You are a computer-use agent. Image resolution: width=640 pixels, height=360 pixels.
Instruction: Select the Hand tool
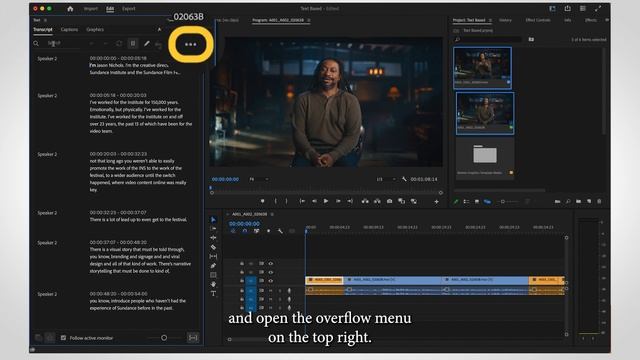point(213,284)
